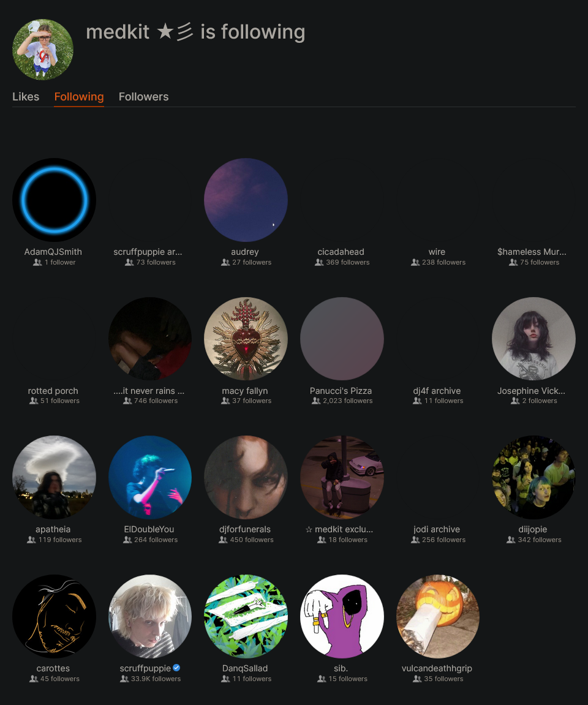The width and height of the screenshot is (588, 705).
Task: Open vulcandeathhgrip's pumpkin avatar
Action: [x=437, y=616]
